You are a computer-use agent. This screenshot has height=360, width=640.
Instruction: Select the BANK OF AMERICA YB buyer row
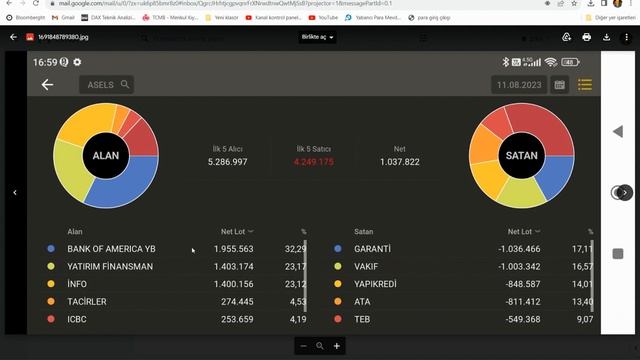tap(176, 249)
